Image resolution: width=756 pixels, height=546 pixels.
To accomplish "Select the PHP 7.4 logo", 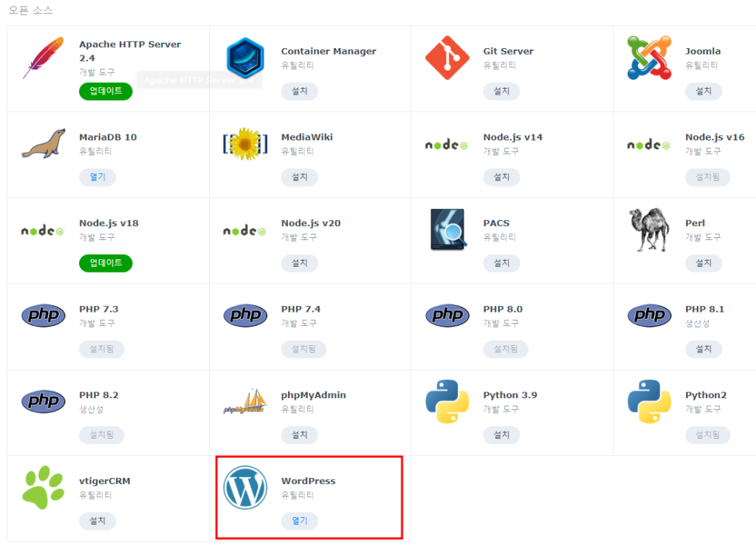I will point(245,315).
